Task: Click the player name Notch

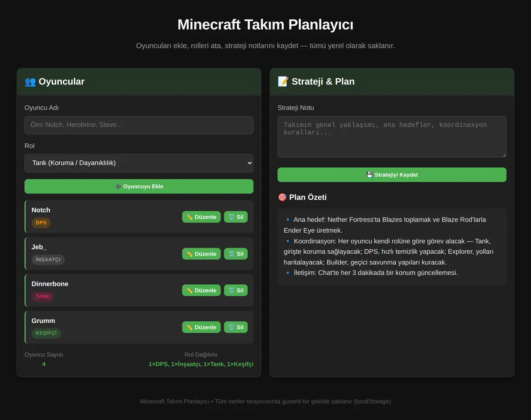Action: (x=41, y=210)
